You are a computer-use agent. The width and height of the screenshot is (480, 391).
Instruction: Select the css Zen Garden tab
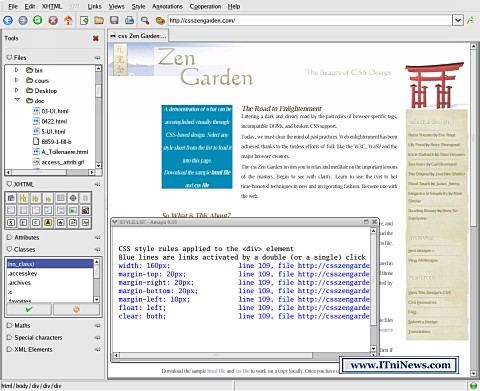[x=138, y=36]
